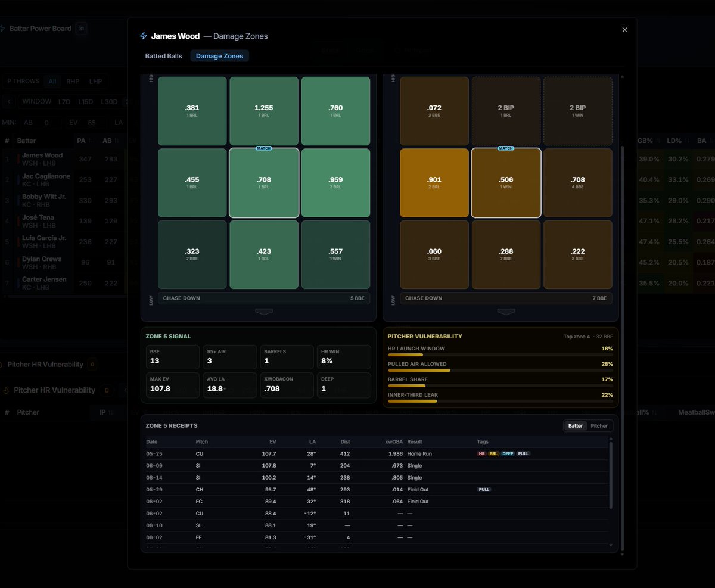Image resolution: width=715 pixels, height=588 pixels.
Task: Select the green .381 top-left zone cell
Action: click(192, 111)
